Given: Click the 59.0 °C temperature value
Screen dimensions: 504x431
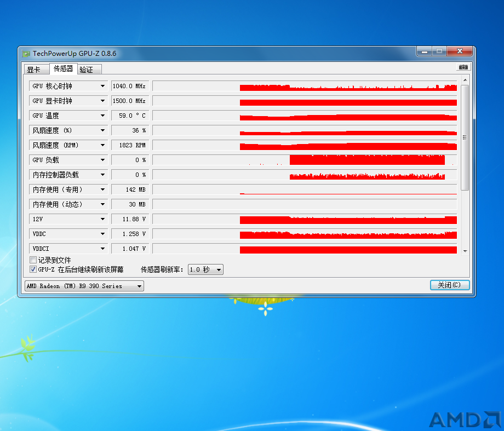Looking at the screenshot, I should (x=130, y=116).
